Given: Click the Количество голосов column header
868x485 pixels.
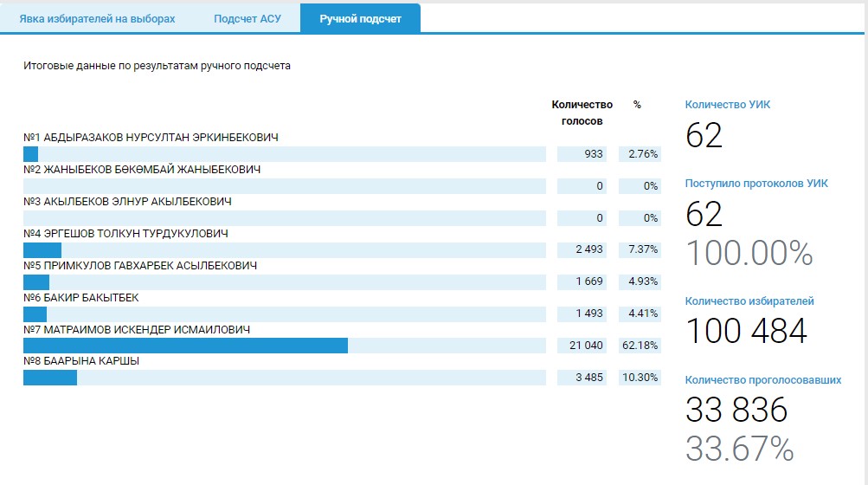Looking at the screenshot, I should (582, 113).
